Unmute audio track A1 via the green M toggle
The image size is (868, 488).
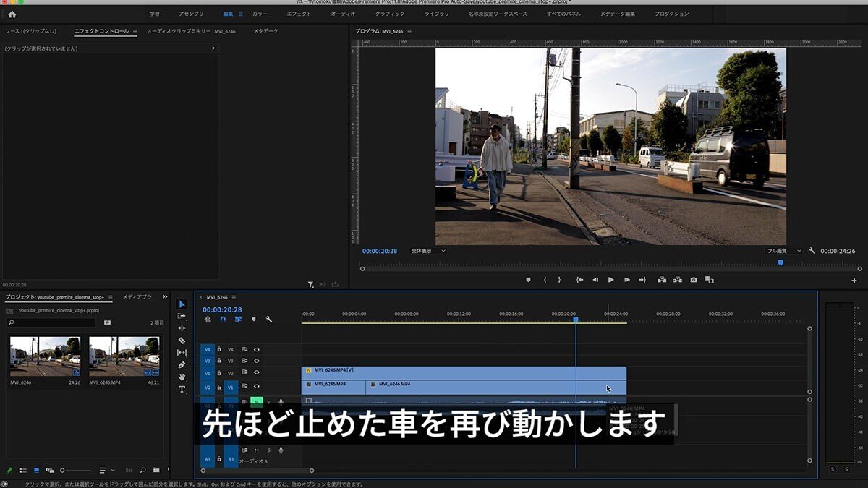click(x=257, y=401)
